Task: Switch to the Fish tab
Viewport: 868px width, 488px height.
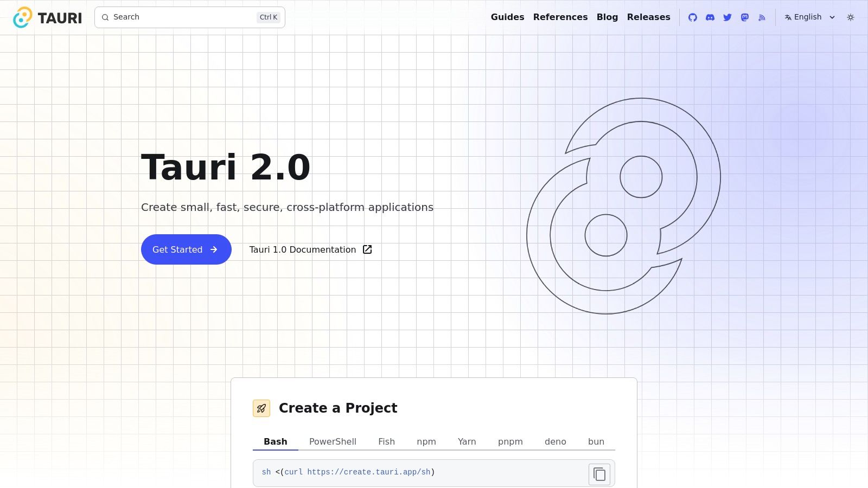Action: tap(386, 441)
